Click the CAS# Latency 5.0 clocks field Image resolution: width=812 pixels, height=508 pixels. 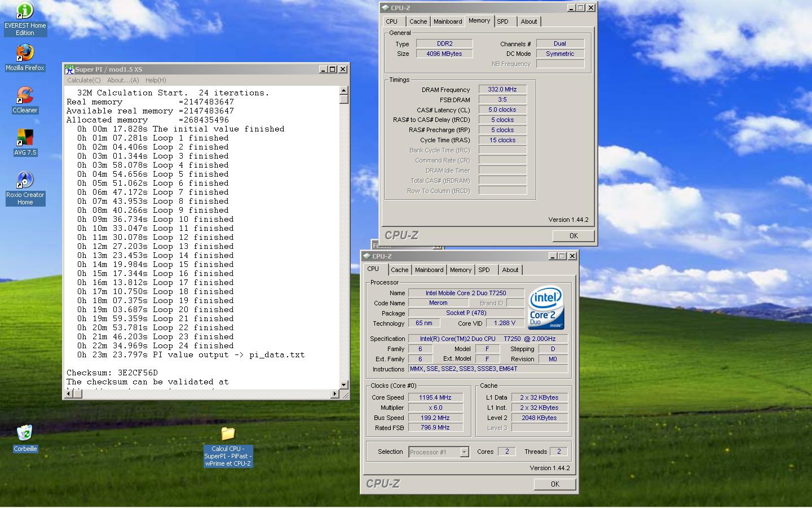[x=502, y=110]
